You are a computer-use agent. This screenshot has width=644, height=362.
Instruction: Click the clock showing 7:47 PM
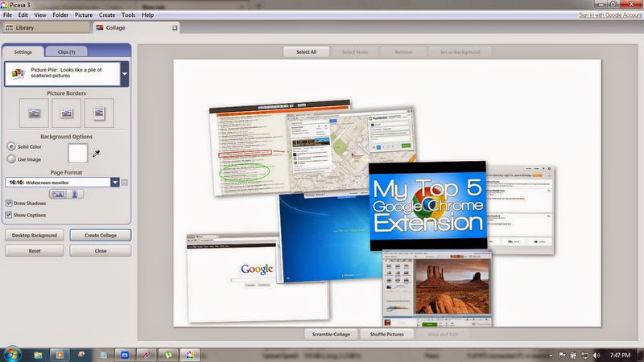tap(620, 355)
